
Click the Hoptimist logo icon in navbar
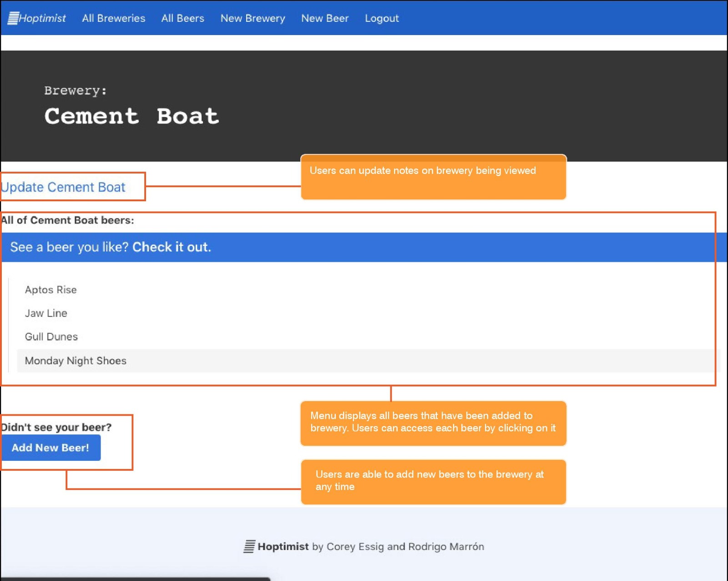click(13, 18)
